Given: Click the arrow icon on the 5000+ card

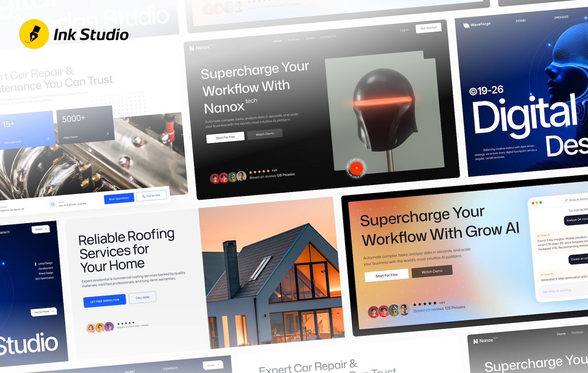Looking at the screenshot, I should (x=107, y=134).
